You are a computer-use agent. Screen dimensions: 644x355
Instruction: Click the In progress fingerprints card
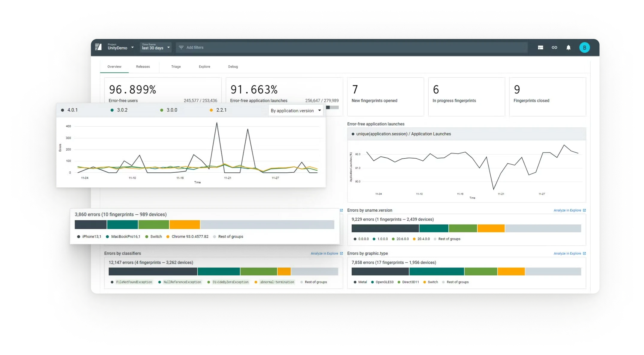(x=466, y=97)
